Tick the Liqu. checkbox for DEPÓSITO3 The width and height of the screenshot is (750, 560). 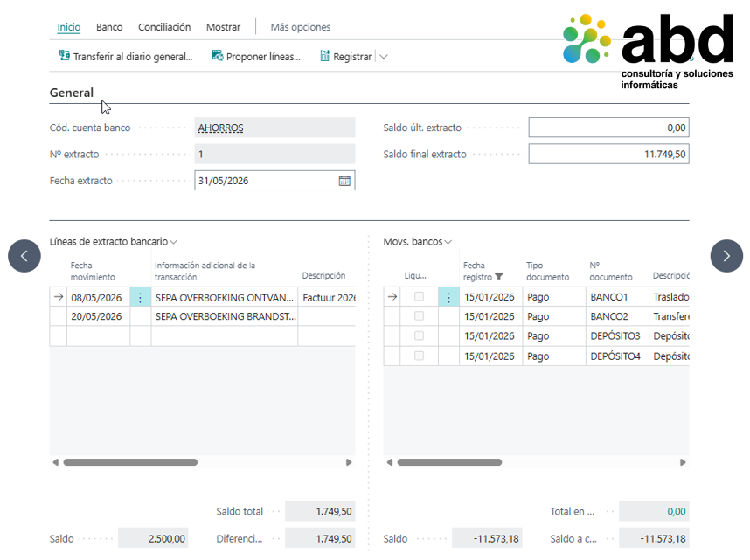click(419, 335)
